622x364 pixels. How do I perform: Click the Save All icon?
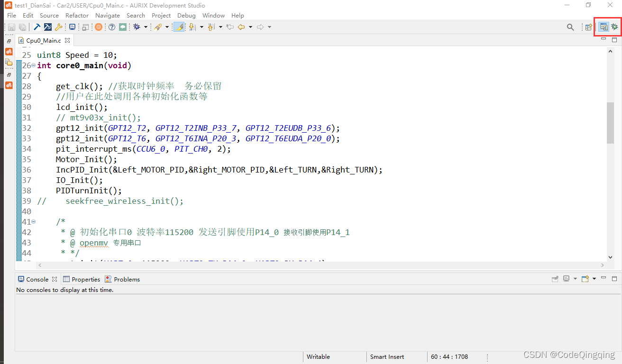(22, 27)
